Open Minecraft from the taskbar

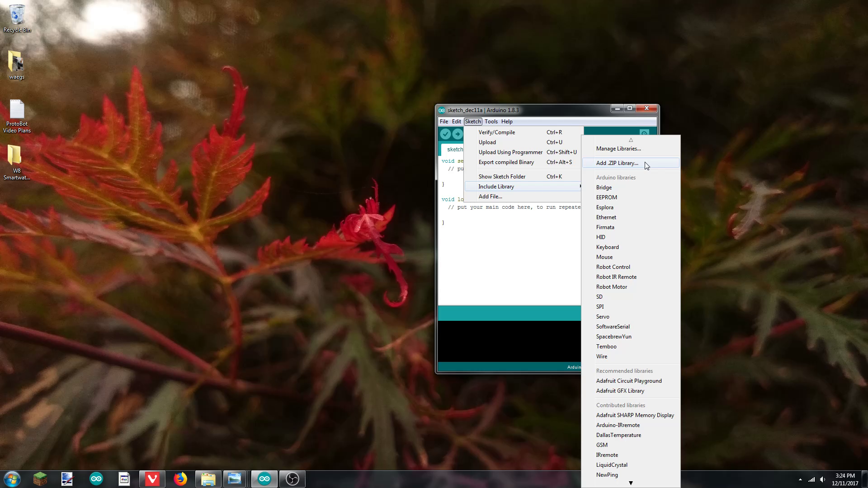40,479
